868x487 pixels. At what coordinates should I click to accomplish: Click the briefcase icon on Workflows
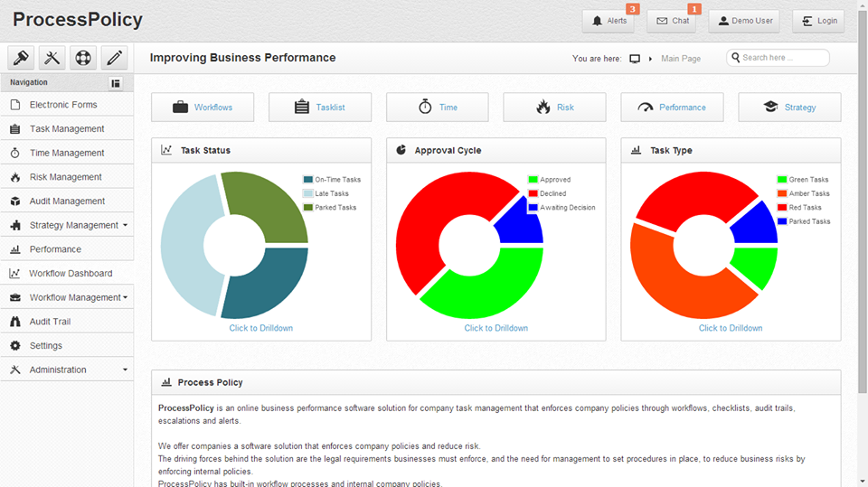(181, 107)
